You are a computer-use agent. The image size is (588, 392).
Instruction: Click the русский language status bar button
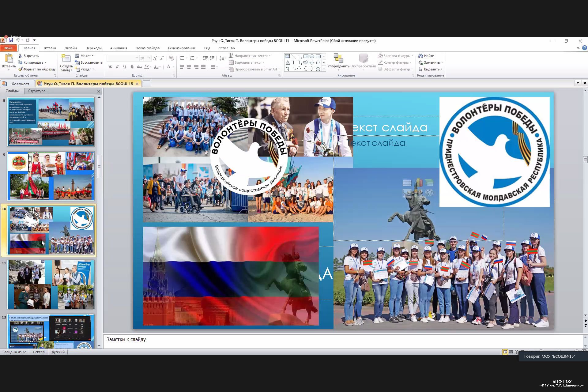tap(58, 352)
